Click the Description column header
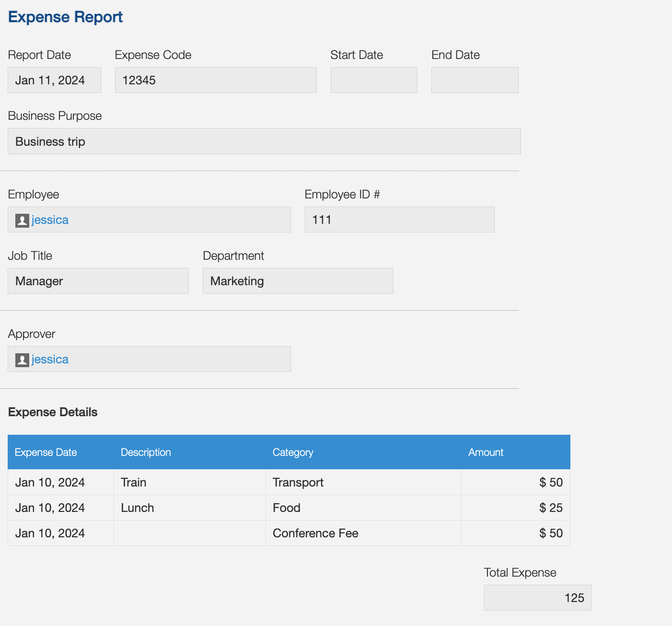Screen dimensions: 672x626 pyautogui.click(x=146, y=452)
